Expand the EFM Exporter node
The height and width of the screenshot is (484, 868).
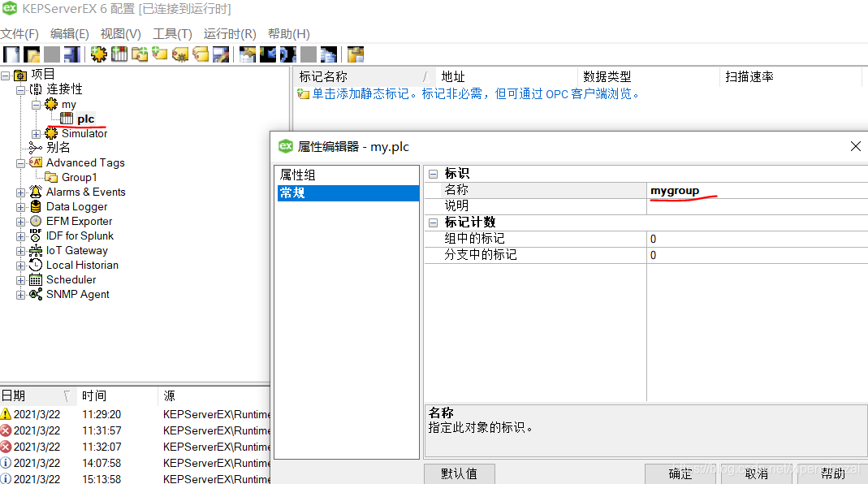[20, 222]
